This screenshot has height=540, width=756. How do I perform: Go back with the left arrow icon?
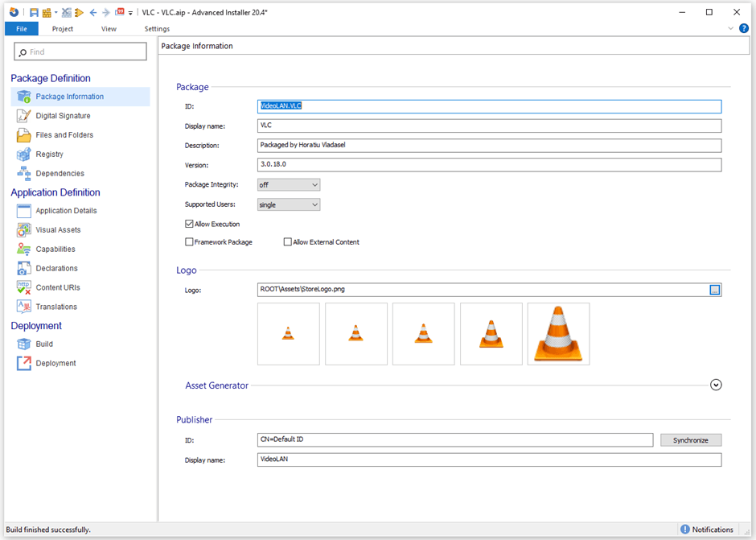(93, 13)
